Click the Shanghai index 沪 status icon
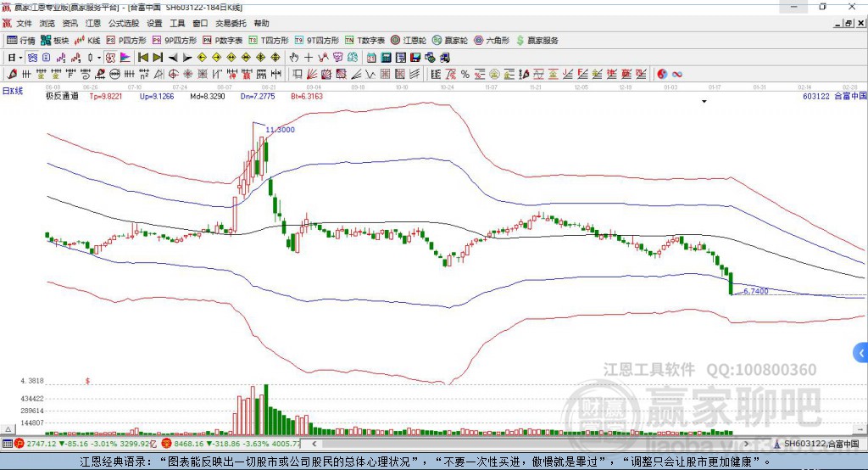The width and height of the screenshot is (868, 470). point(19,444)
